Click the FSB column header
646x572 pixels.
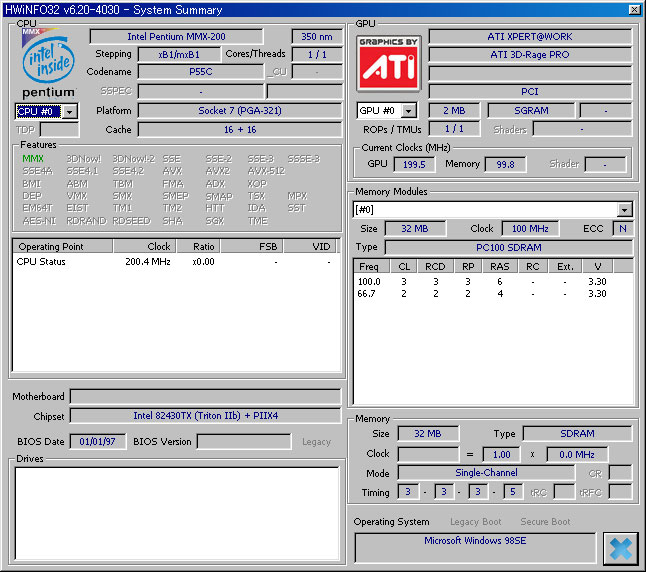[252, 246]
